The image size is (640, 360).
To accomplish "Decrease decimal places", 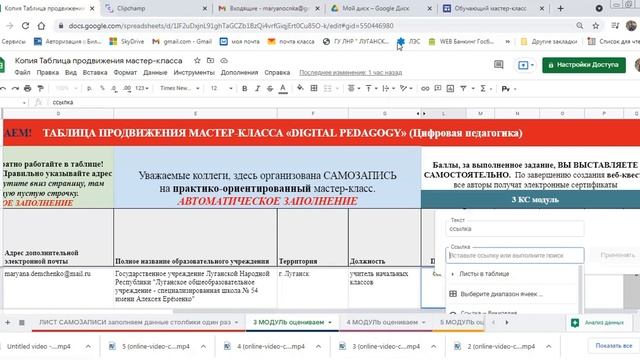I will coord(114,88).
